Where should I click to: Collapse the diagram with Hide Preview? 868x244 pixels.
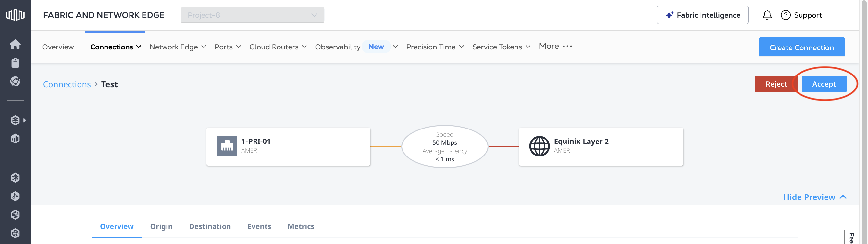pyautogui.click(x=814, y=197)
